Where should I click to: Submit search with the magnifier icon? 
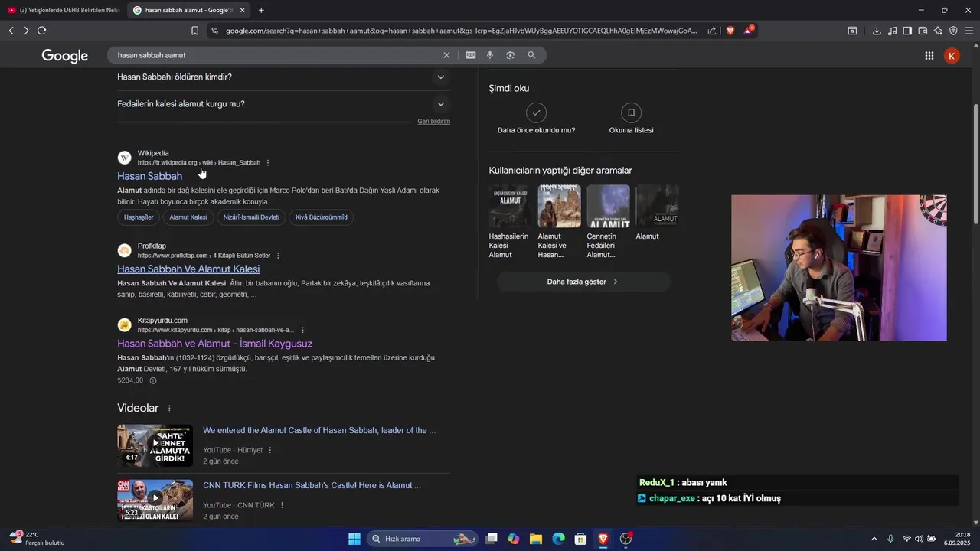pos(531,55)
